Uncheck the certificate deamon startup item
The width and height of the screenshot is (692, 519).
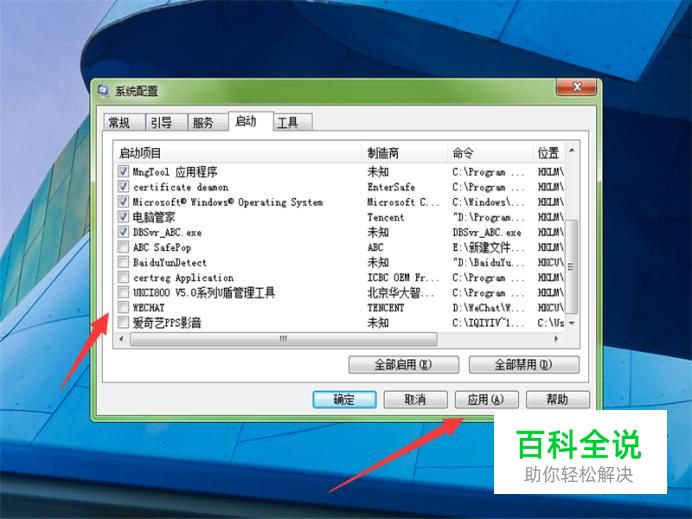(x=123, y=186)
